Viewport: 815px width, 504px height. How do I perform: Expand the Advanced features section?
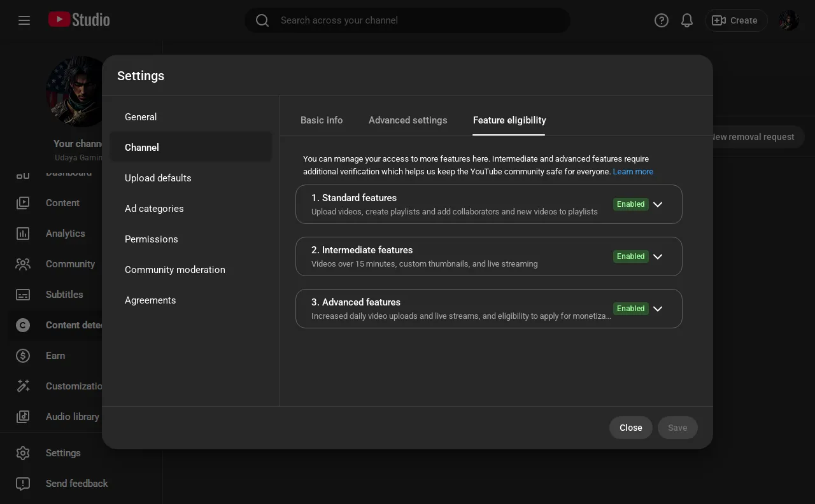coord(658,309)
